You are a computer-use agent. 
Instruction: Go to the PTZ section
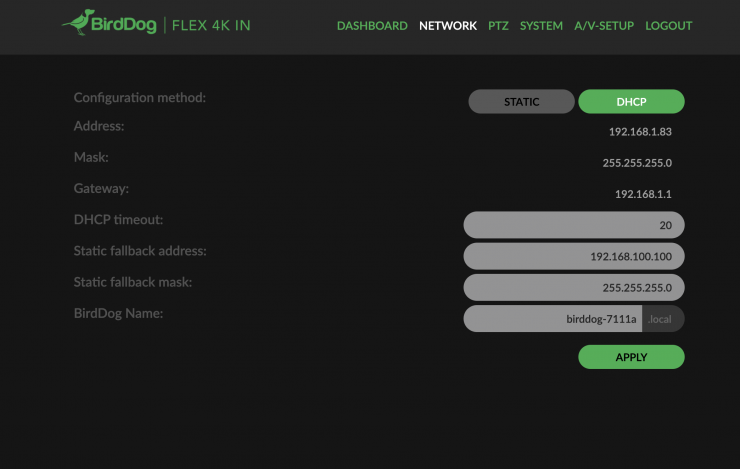tap(498, 26)
